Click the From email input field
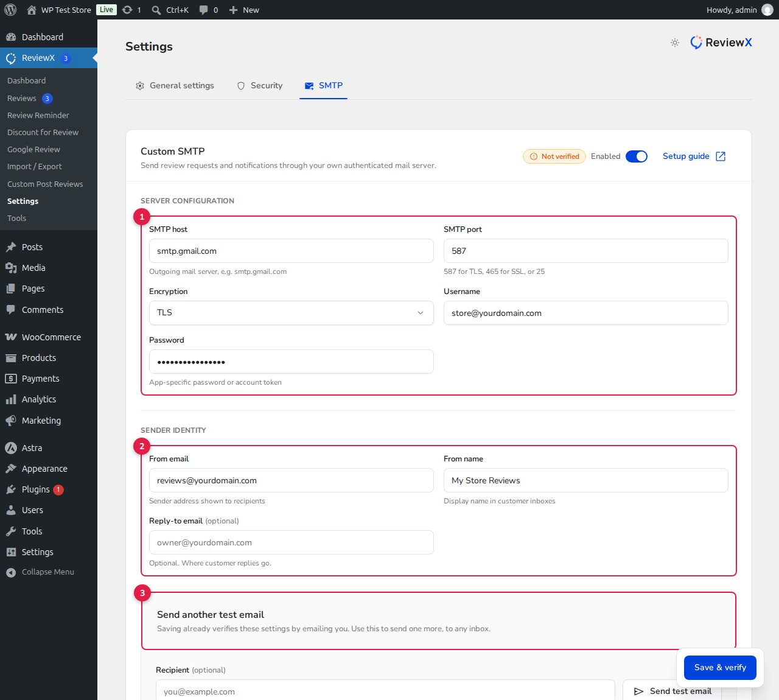 pos(292,480)
